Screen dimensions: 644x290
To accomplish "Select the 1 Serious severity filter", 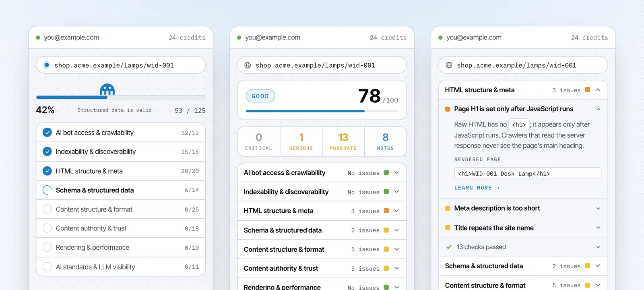I will tap(301, 141).
